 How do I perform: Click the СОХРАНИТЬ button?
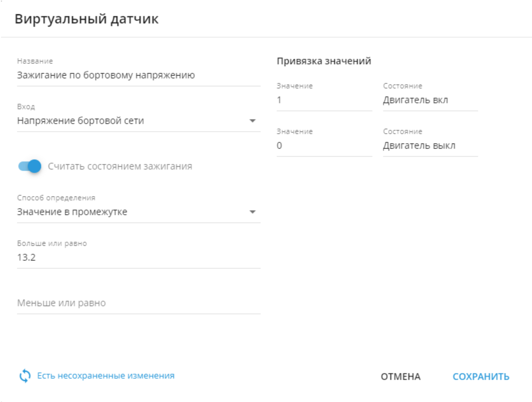point(481,377)
